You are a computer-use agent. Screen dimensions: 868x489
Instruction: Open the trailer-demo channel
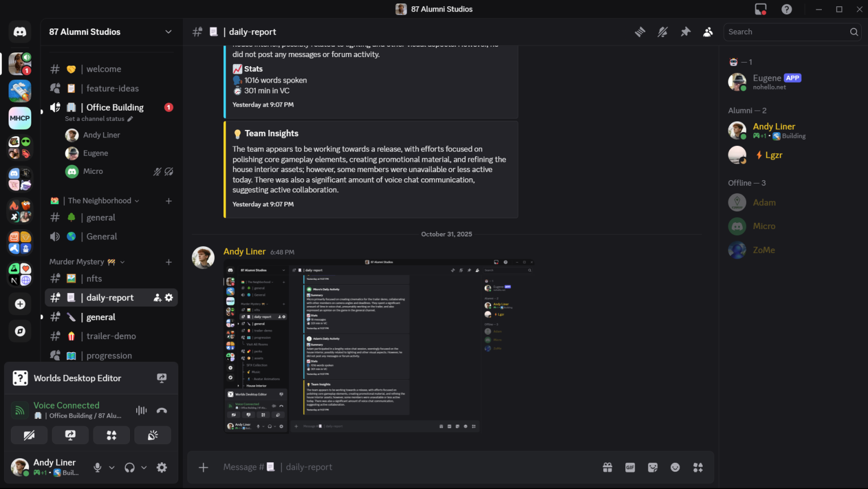111,336
